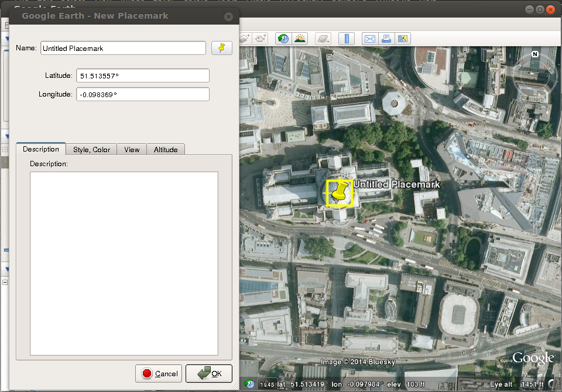Click the Print toolbar icon
Image resolution: width=562 pixels, height=392 pixels.
pyautogui.click(x=386, y=39)
